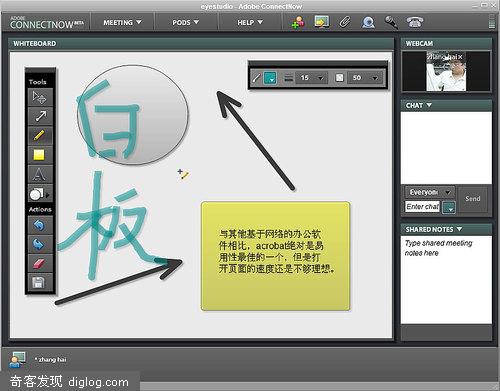This screenshot has width=500, height=391.
Task: Click the paperclip file attach icon
Action: pyautogui.click(x=345, y=22)
